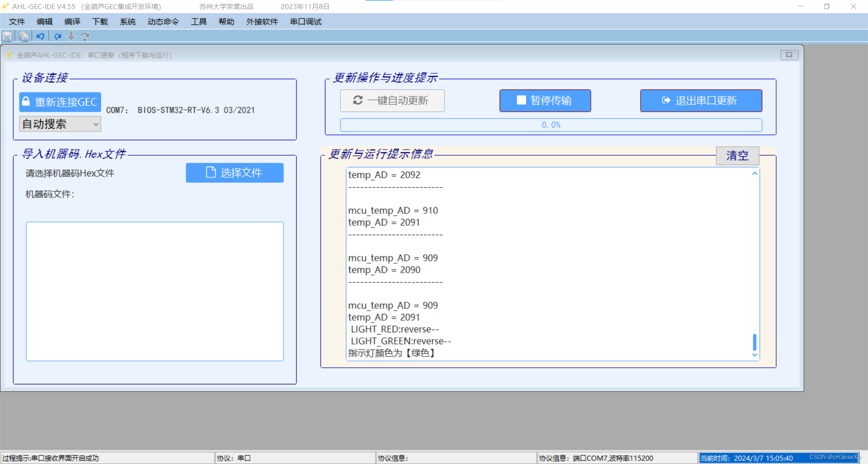Close the serial update dialog
The width and height of the screenshot is (868, 464).
789,55
